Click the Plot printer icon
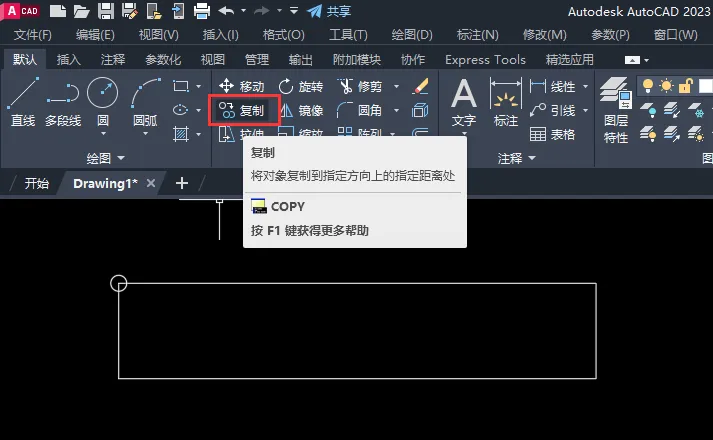713x440 pixels. pyautogui.click(x=202, y=11)
